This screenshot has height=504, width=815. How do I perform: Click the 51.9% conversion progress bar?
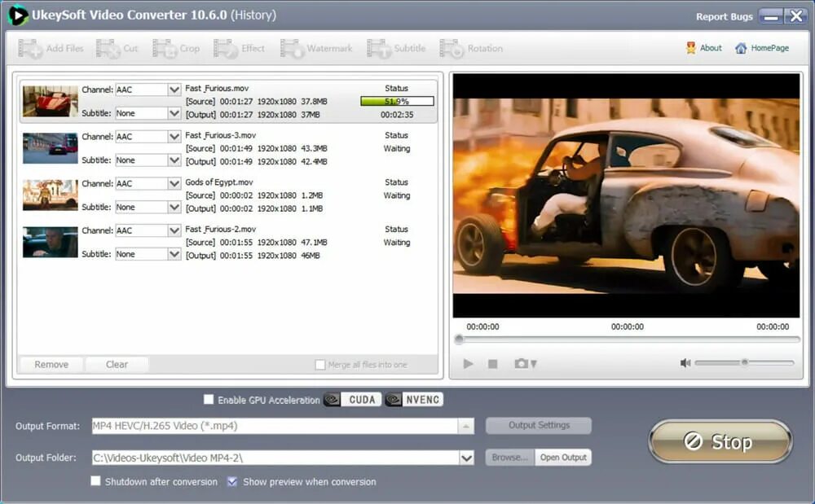click(x=397, y=101)
